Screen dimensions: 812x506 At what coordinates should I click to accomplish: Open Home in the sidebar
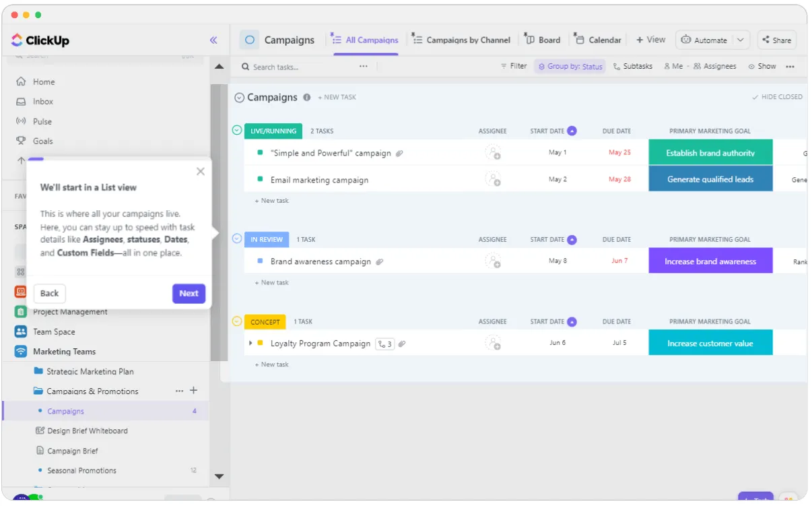[44, 82]
